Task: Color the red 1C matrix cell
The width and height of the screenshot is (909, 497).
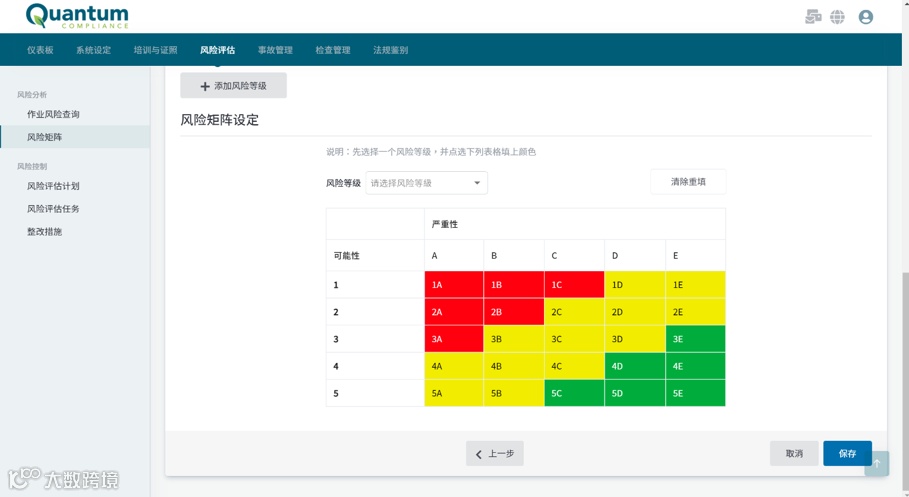Action: [x=574, y=285]
